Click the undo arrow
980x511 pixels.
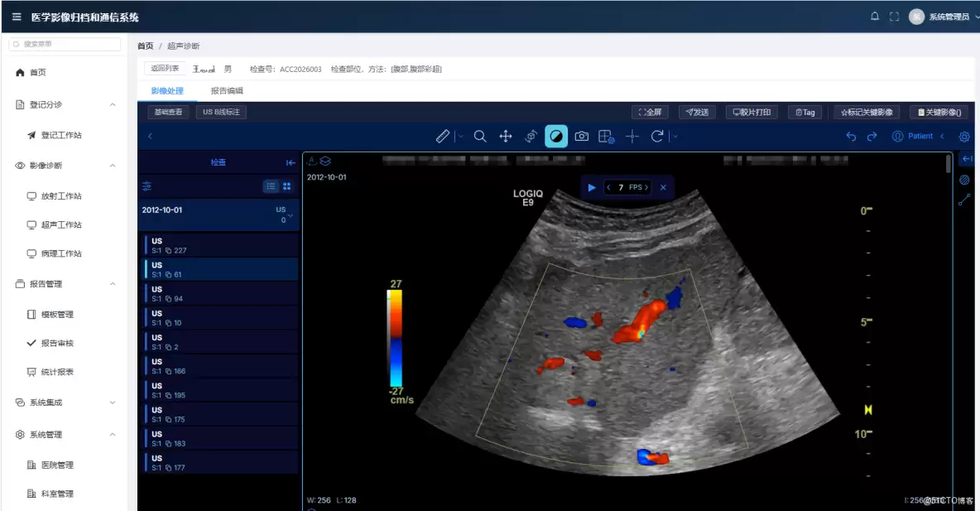pyautogui.click(x=851, y=137)
